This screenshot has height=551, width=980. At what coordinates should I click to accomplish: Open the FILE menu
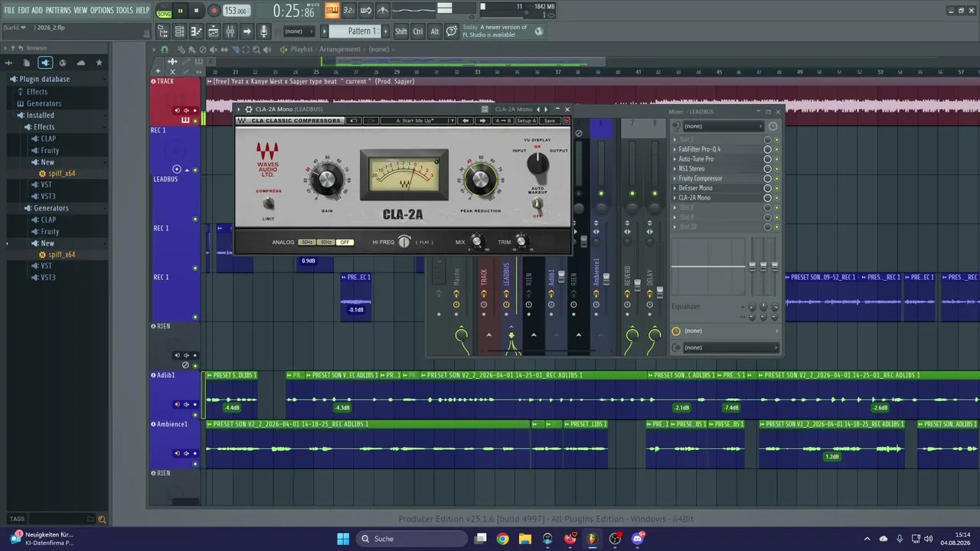[9, 10]
